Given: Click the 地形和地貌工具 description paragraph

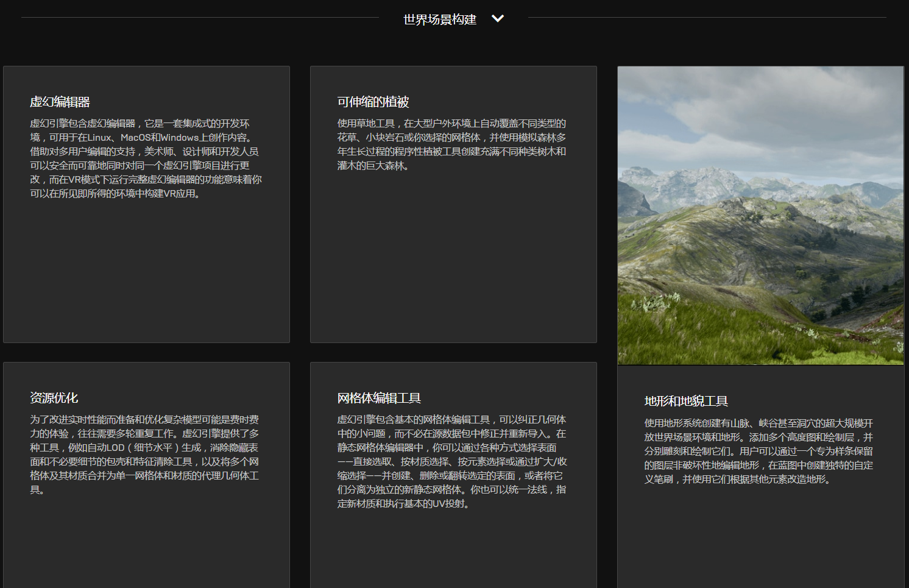Looking at the screenshot, I should tap(759, 451).
